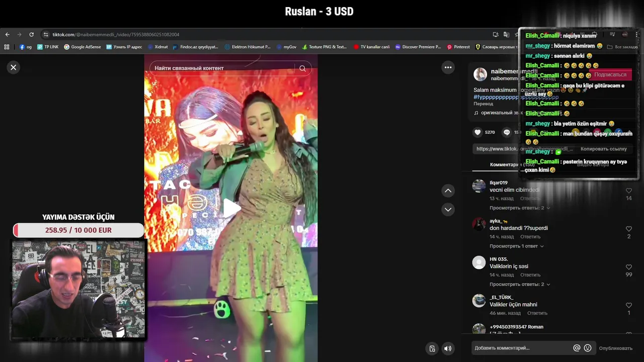Reply to Ilqar019's comment via Ответить
Screen dimensions: 644x362
[x=530, y=199]
